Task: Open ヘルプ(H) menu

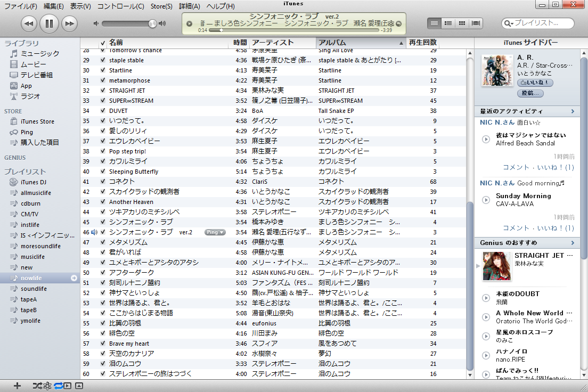Action: [x=220, y=6]
